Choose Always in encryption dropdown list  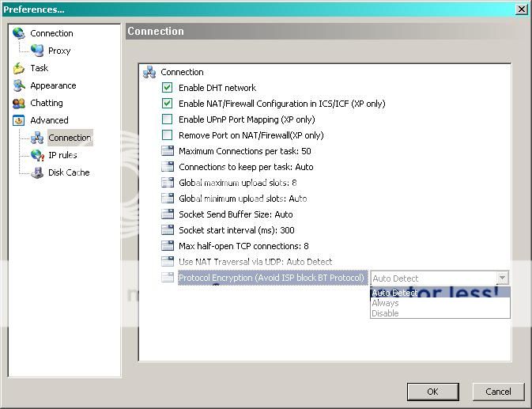point(385,303)
